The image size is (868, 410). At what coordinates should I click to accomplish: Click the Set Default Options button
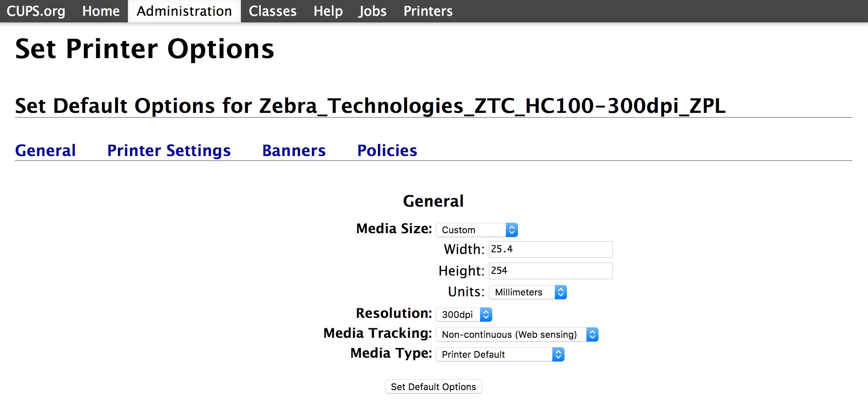pyautogui.click(x=434, y=386)
